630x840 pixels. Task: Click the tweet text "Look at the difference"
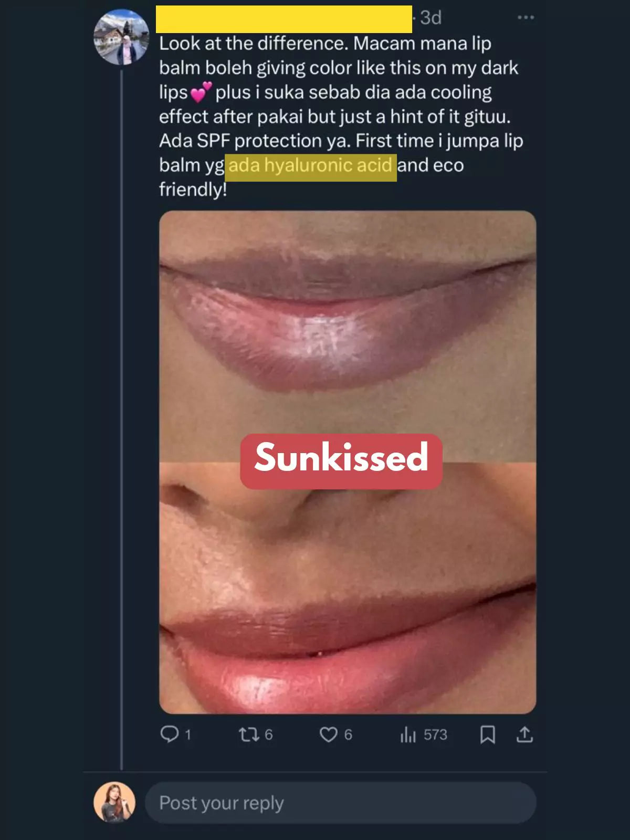click(x=253, y=44)
